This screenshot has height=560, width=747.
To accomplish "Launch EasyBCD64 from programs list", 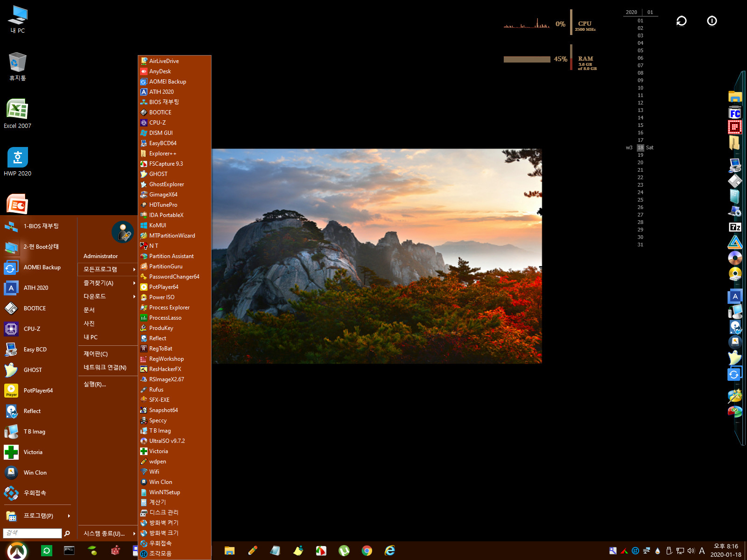I will 175,143.
